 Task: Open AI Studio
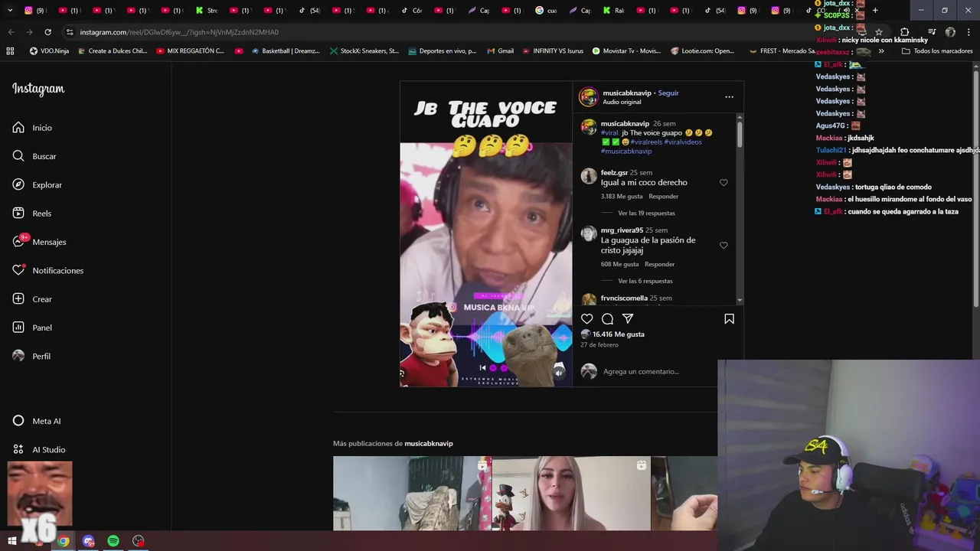[39, 449]
